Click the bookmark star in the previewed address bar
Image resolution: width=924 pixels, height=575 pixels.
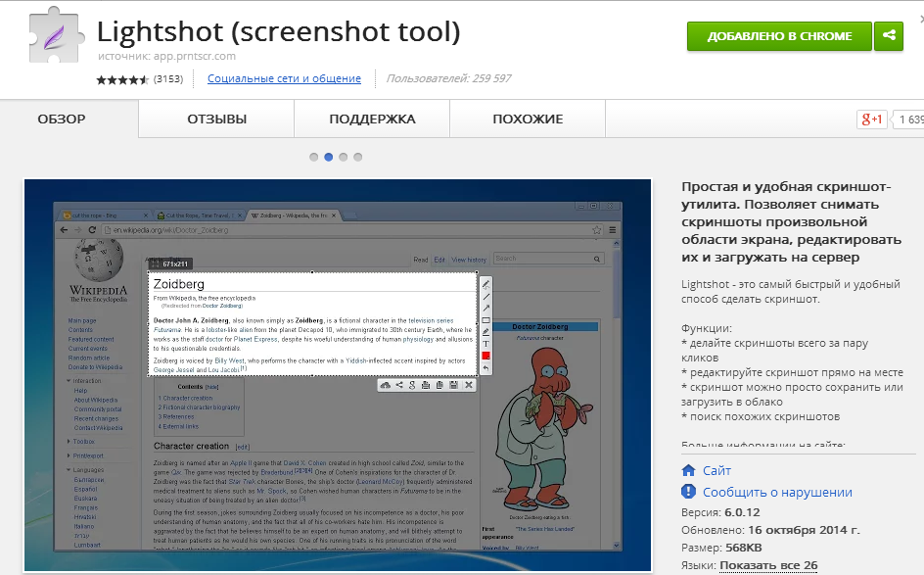click(x=596, y=230)
